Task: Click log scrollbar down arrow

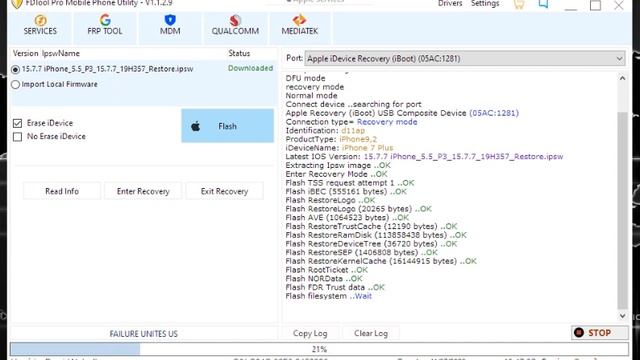Action: (622, 316)
